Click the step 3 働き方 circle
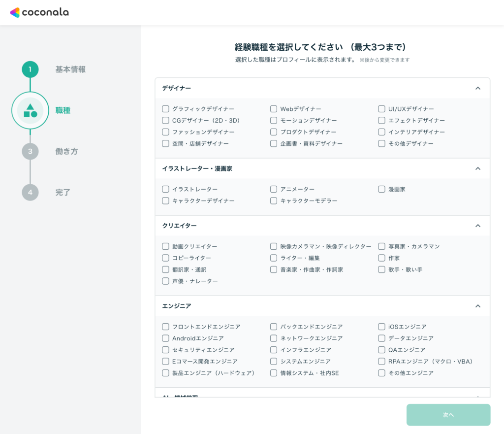Viewport: 504px width, 434px height. coord(30,151)
